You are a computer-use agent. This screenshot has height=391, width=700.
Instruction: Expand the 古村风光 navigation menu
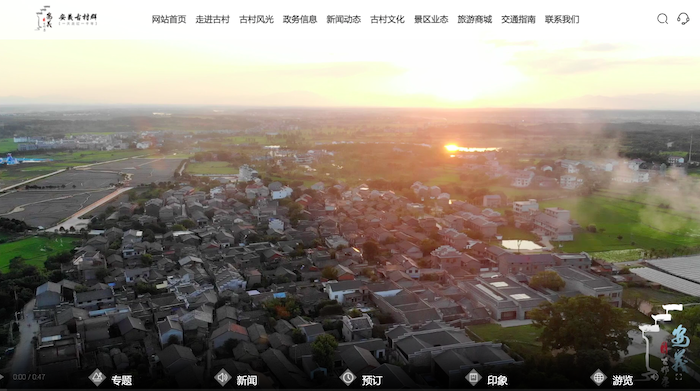pos(256,19)
